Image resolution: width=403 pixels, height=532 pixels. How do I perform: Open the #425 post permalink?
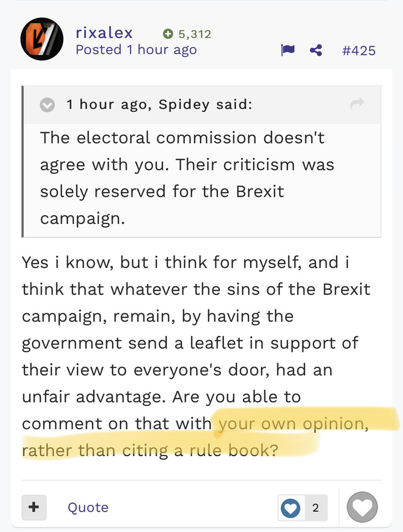[x=359, y=50]
